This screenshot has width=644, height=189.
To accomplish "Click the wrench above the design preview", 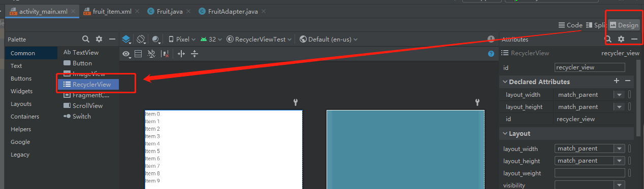I will pyautogui.click(x=296, y=102).
